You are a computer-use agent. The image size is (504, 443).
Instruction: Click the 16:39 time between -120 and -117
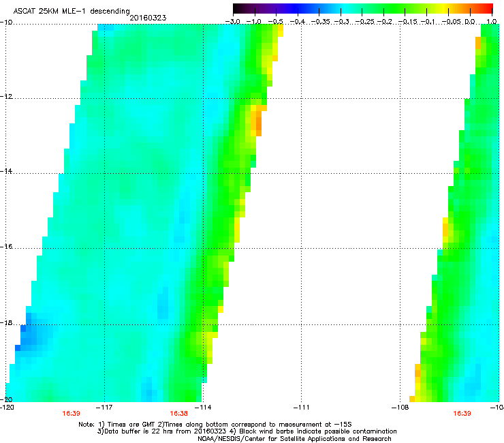(71, 414)
